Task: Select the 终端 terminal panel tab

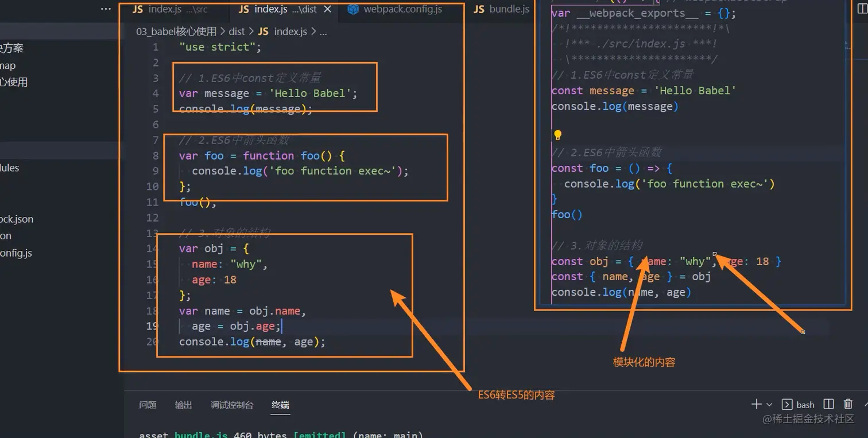Action: (280, 405)
